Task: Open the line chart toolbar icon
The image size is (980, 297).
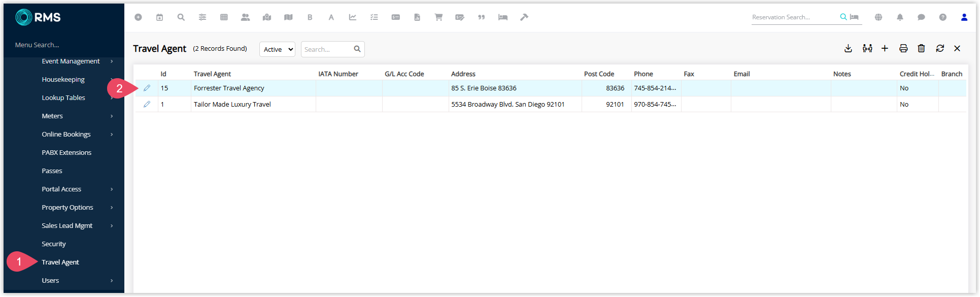Action: coord(353,17)
